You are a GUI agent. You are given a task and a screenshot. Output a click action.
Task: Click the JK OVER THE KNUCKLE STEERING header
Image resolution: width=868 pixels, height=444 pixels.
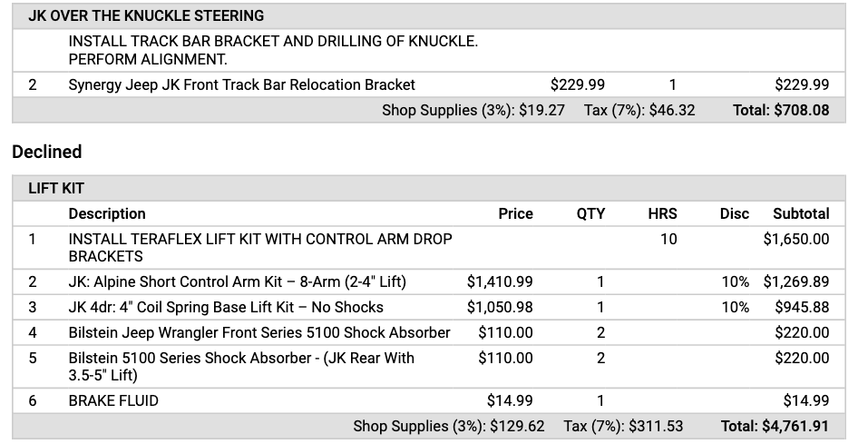[x=146, y=15]
